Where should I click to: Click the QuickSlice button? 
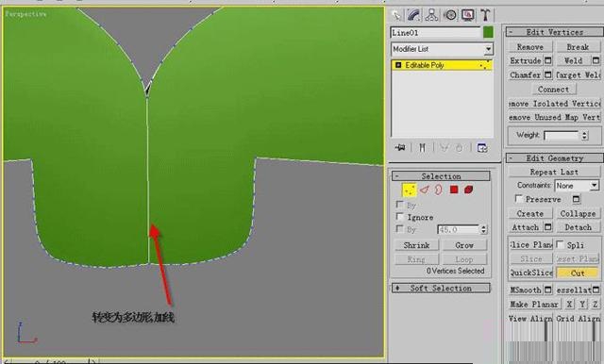click(x=530, y=273)
